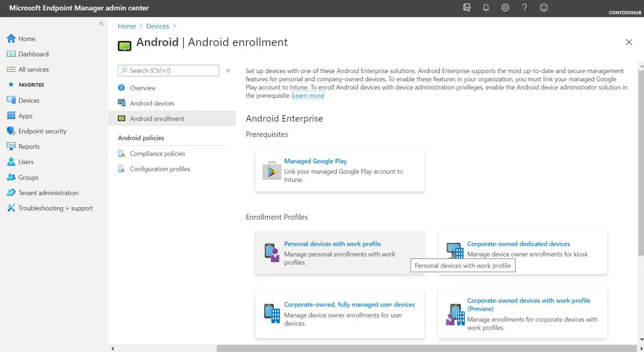Viewport: 644px width, 352px height.
Task: Close the Android enrollment blade
Action: (x=628, y=42)
